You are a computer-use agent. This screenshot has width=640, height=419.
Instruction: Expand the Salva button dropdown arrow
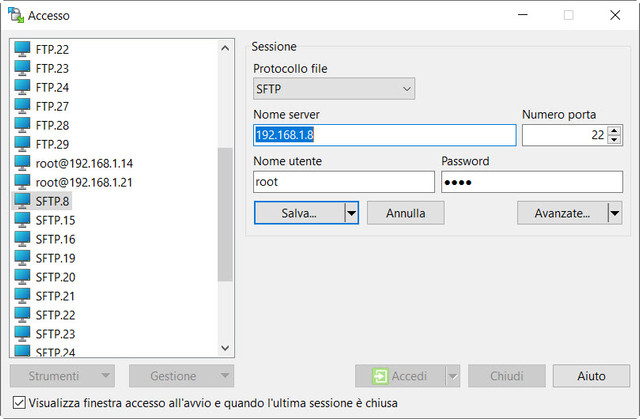point(351,213)
